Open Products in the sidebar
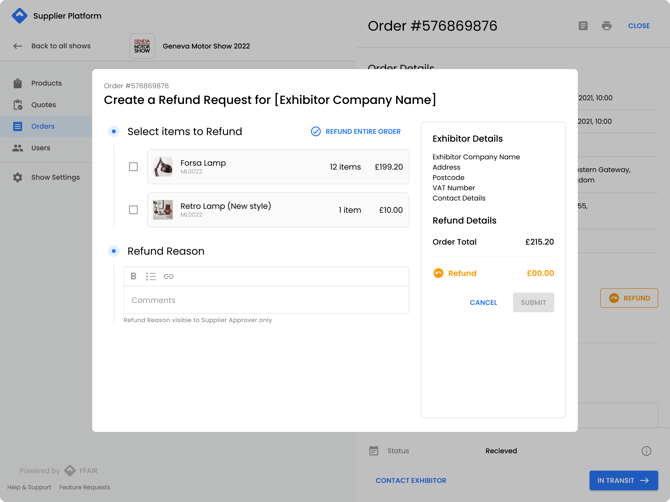This screenshot has height=502, width=670. (x=46, y=83)
